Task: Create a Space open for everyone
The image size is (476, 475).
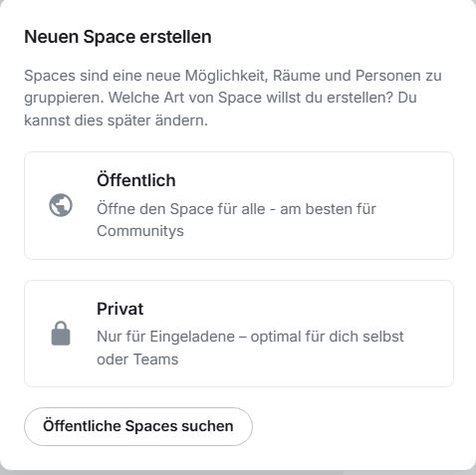Action: [239, 205]
